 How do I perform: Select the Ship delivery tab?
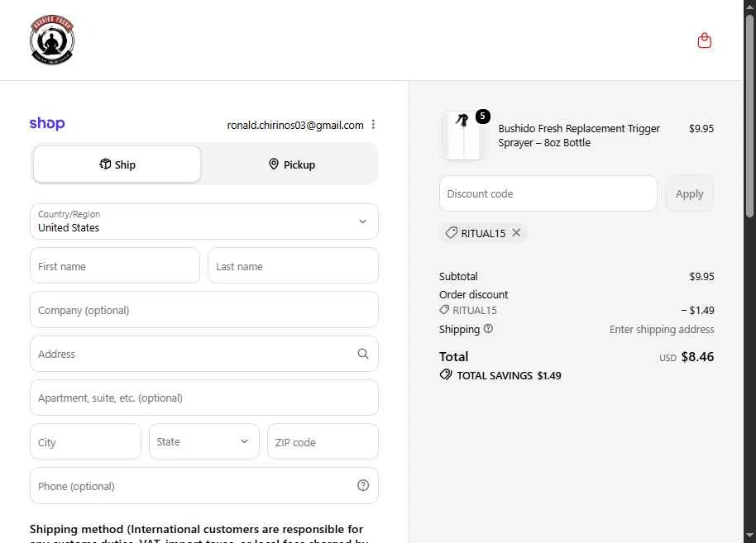click(x=117, y=164)
